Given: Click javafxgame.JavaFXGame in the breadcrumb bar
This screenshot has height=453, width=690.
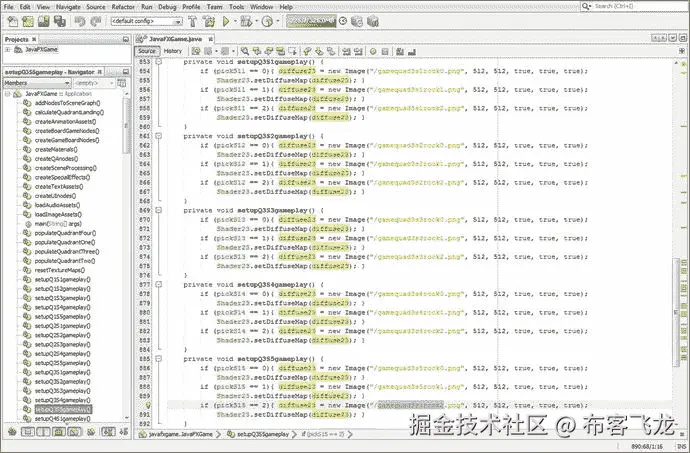Looking at the screenshot, I should [x=181, y=434].
